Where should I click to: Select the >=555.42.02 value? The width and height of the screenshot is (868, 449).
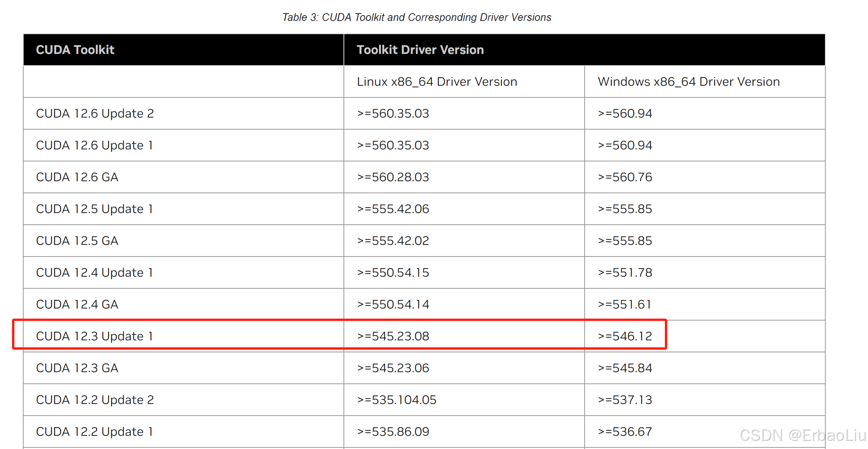[393, 241]
